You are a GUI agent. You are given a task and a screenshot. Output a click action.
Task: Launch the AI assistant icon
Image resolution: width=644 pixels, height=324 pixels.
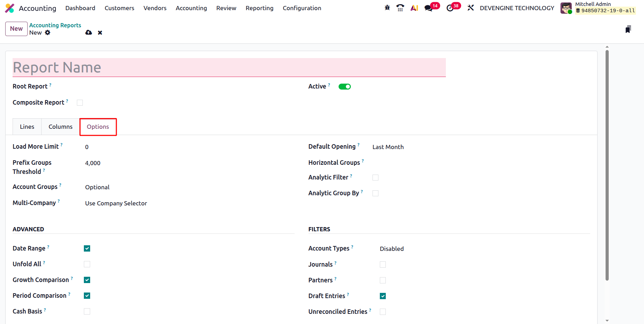tap(414, 8)
